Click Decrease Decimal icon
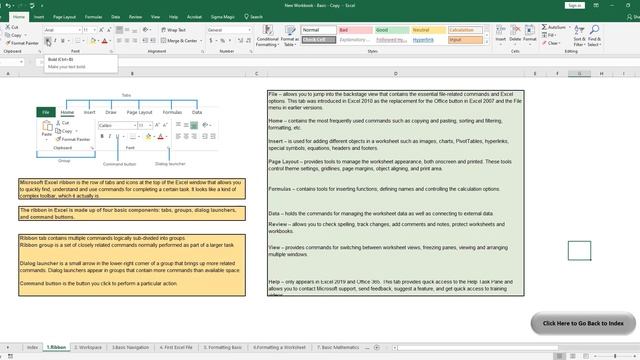Image resolution: width=640 pixels, height=360 pixels. [x=249, y=41]
